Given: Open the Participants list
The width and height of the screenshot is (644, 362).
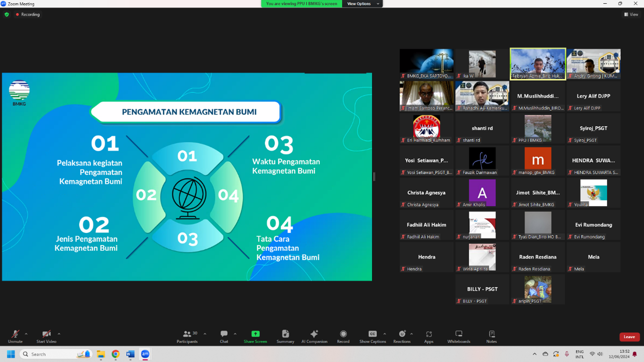Looking at the screenshot, I should [187, 336].
